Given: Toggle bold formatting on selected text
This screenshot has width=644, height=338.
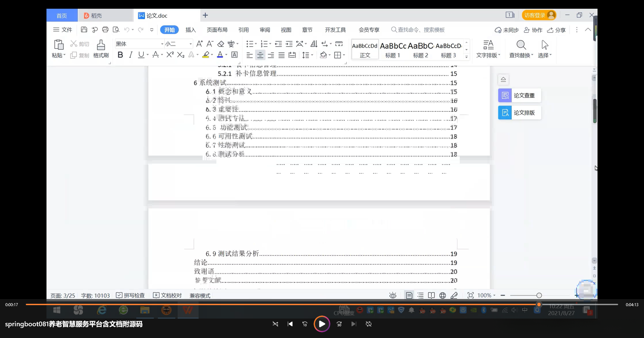Looking at the screenshot, I should 120,55.
